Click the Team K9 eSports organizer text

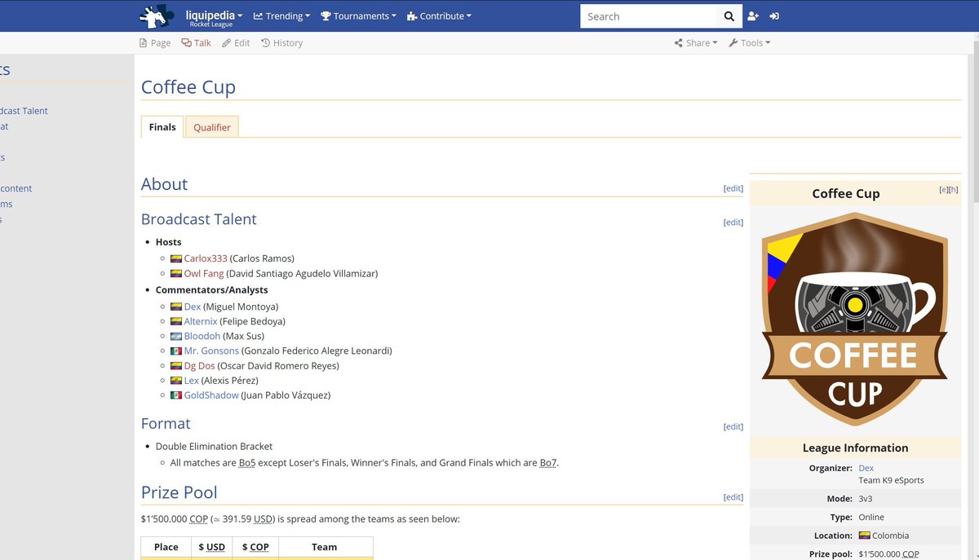[892, 480]
